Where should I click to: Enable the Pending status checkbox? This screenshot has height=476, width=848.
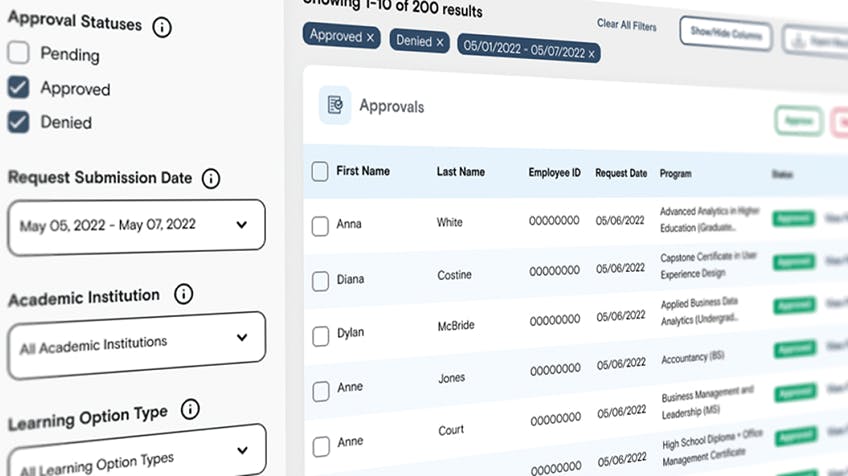click(18, 54)
